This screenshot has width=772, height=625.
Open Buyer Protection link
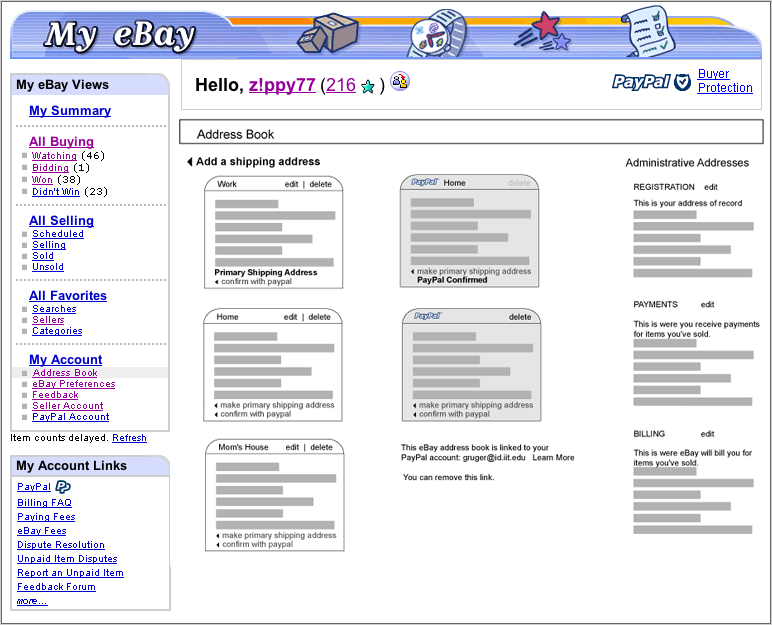[x=725, y=81]
